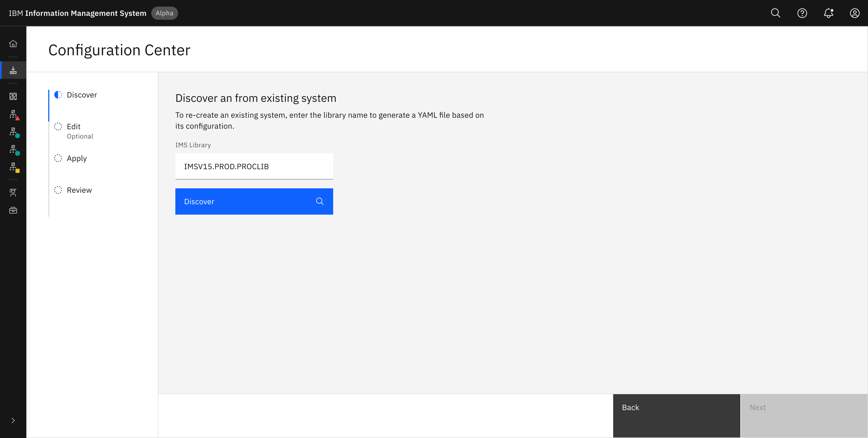Open the dashboard grid sidebar icon
Screen dimensions: 868x438
tap(13, 96)
